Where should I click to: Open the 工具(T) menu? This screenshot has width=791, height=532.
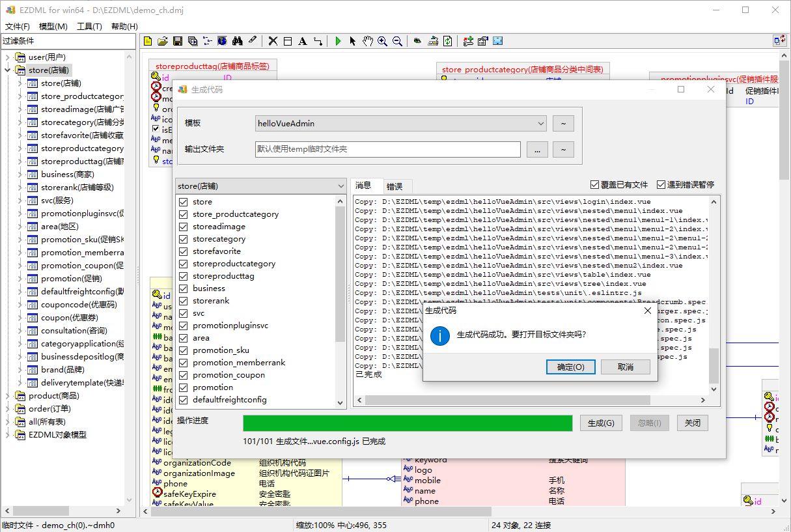[x=90, y=26]
